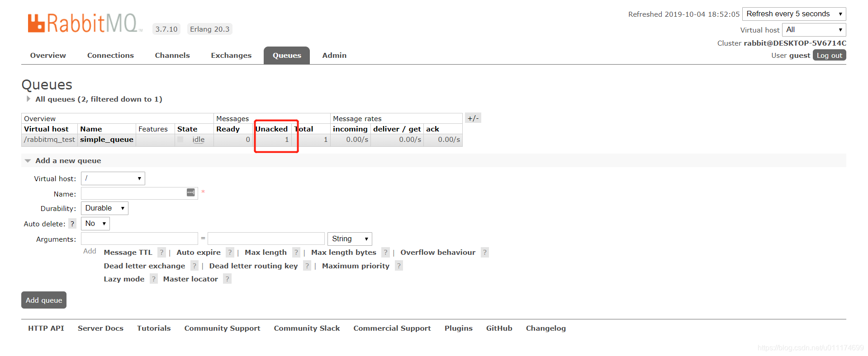This screenshot has height=356, width=868.
Task: Open the Server Docs footer link
Action: click(100, 328)
